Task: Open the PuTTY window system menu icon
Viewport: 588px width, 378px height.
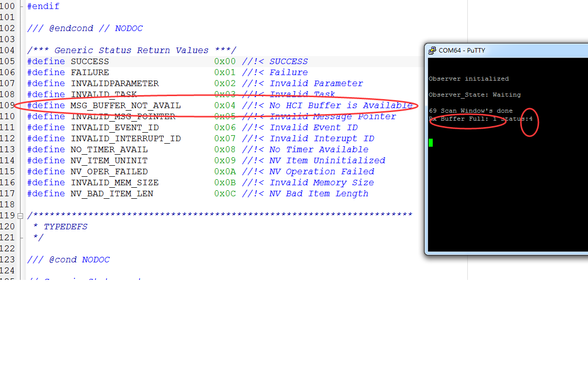Action: (432, 50)
